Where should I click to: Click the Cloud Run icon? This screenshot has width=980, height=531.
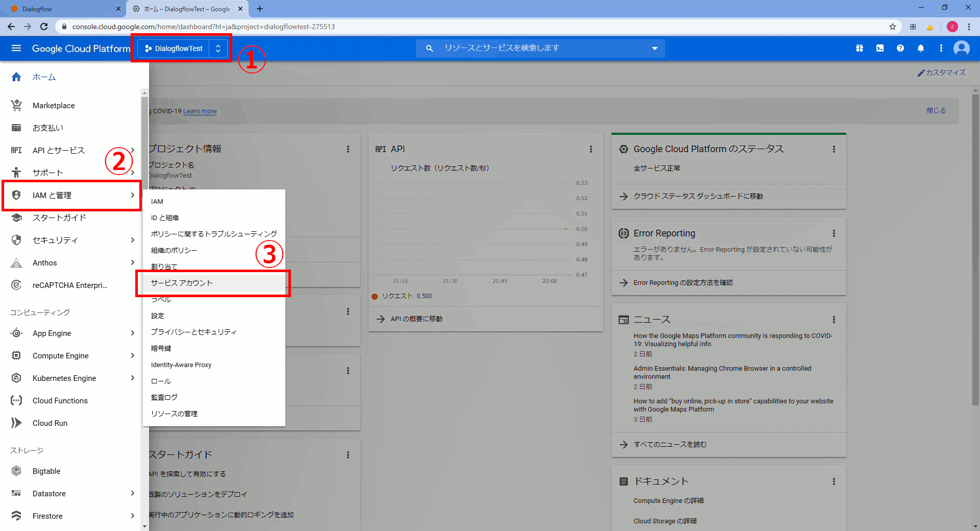point(16,423)
